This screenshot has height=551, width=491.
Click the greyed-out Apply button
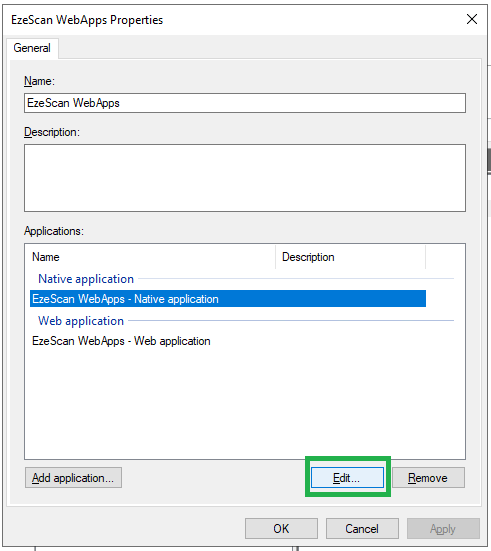[x=443, y=529]
